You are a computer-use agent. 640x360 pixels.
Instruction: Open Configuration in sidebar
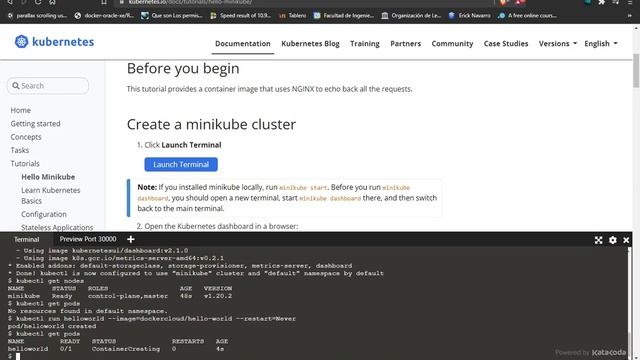click(x=44, y=214)
